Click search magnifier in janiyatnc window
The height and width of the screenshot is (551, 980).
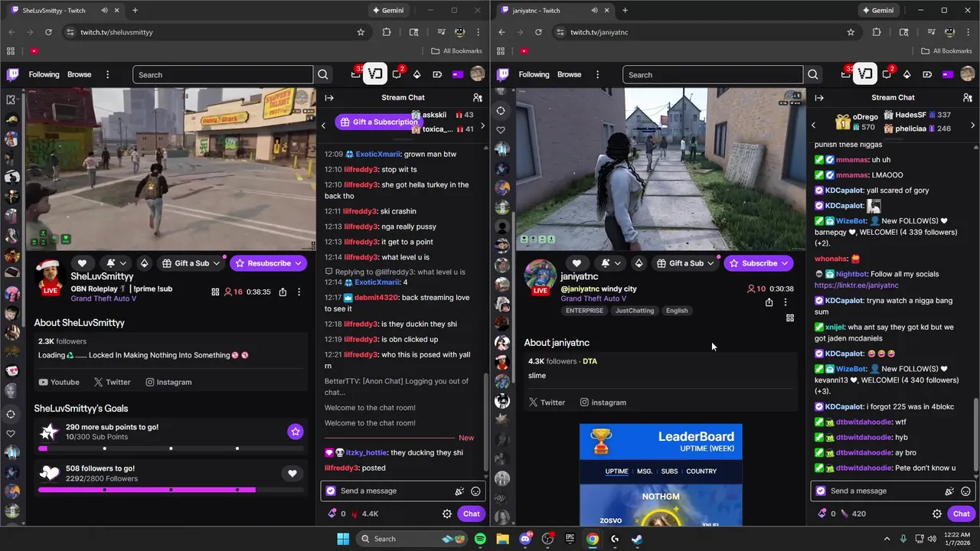[x=813, y=74]
